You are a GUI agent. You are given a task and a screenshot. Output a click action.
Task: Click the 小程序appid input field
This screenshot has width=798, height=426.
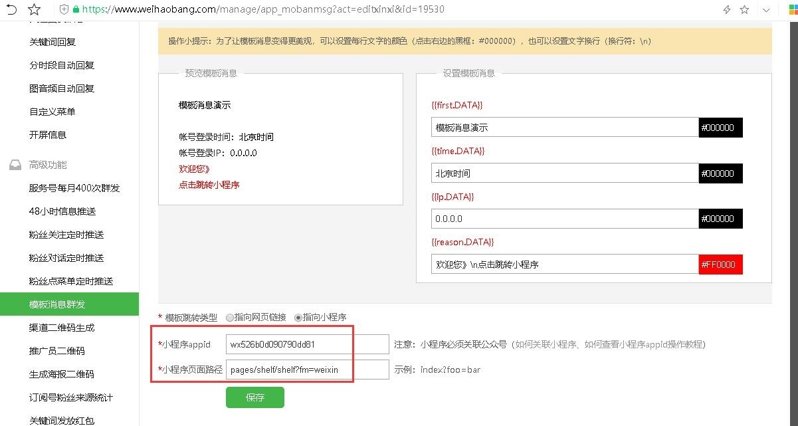[x=307, y=345]
